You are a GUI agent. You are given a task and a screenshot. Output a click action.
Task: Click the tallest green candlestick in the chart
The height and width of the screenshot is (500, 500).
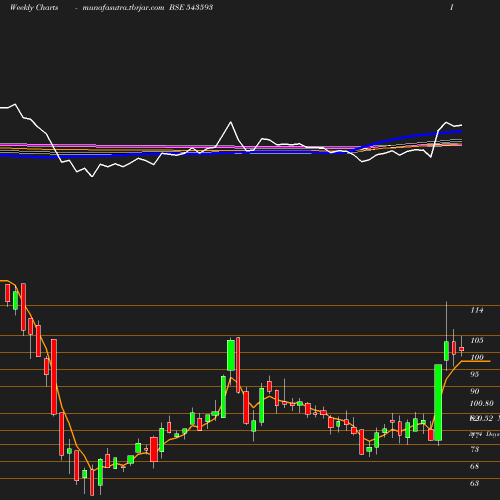click(x=438, y=403)
